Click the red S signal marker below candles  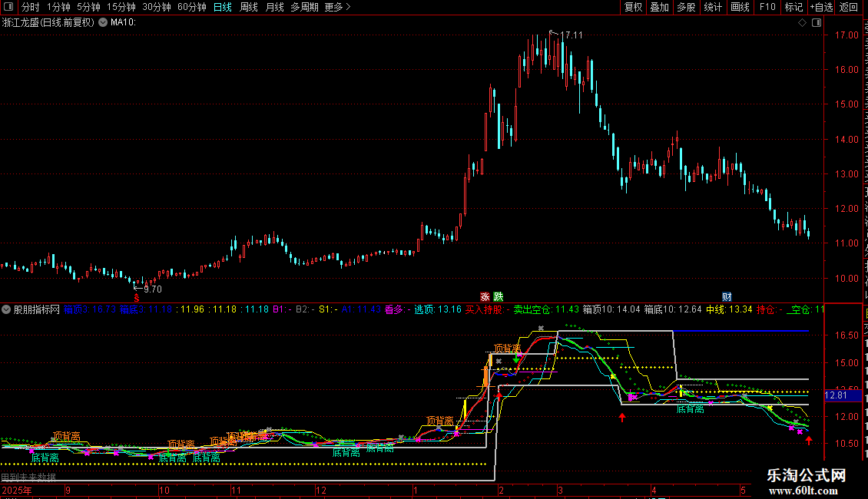pyautogui.click(x=137, y=299)
